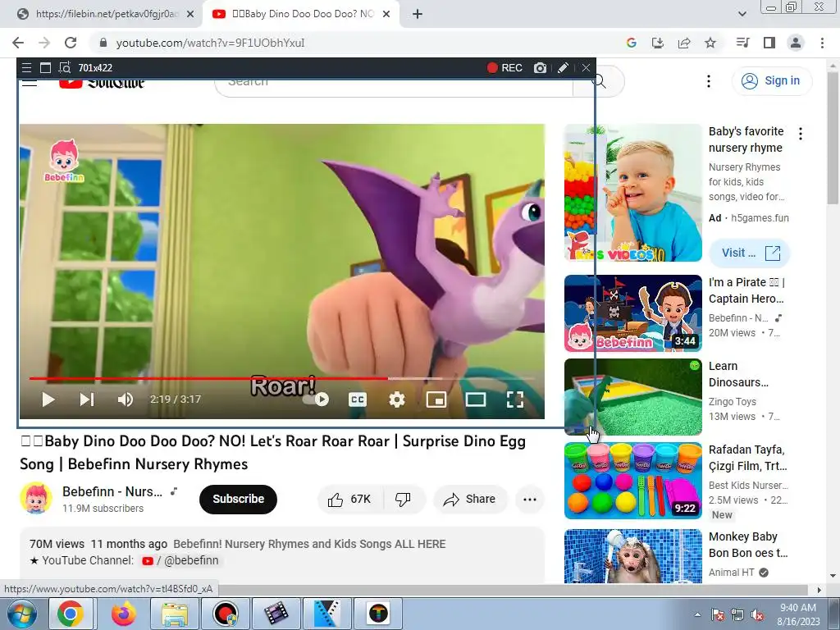Viewport: 840px width, 630px height.
Task: Toggle the Chrome side panel
Action: 769,43
